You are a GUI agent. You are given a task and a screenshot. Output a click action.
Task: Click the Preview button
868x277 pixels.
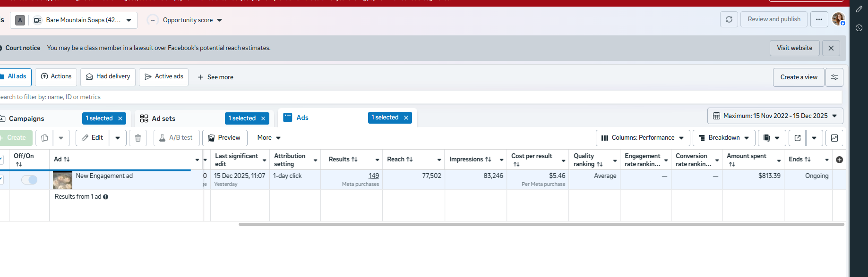pos(224,138)
